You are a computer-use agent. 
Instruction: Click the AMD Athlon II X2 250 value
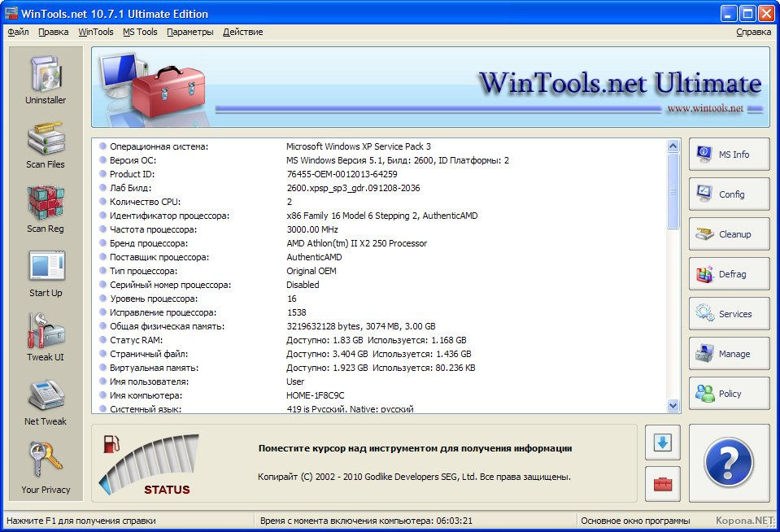point(357,243)
